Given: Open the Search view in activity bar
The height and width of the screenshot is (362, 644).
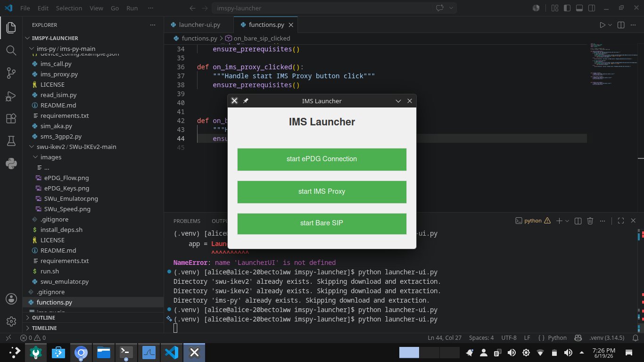Looking at the screenshot, I should tap(11, 50).
